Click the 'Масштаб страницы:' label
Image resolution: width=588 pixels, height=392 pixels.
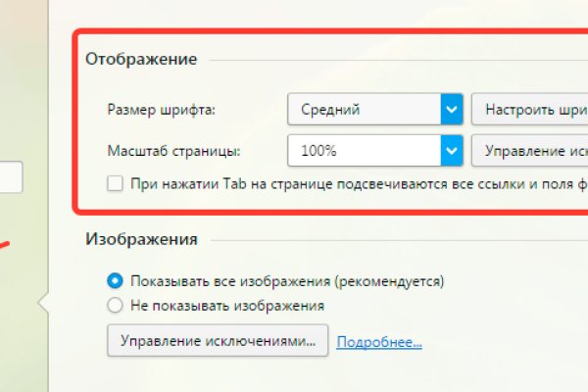coord(172,151)
